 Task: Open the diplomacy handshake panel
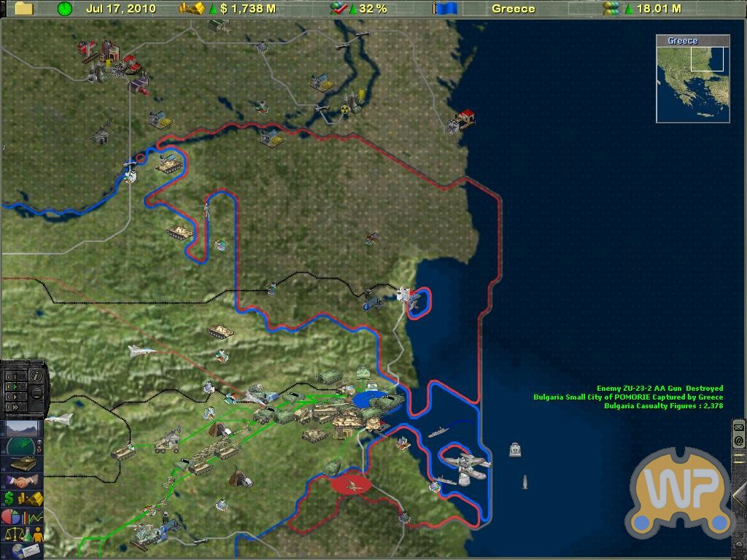pyautogui.click(x=24, y=481)
